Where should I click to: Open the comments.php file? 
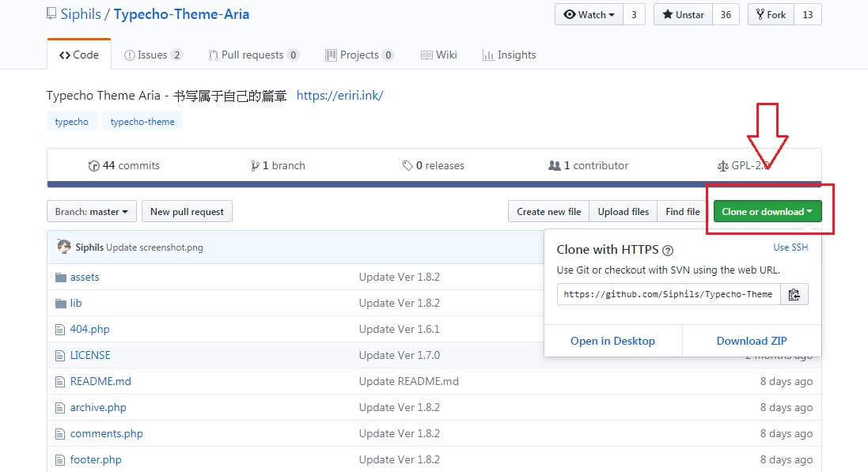(x=106, y=434)
